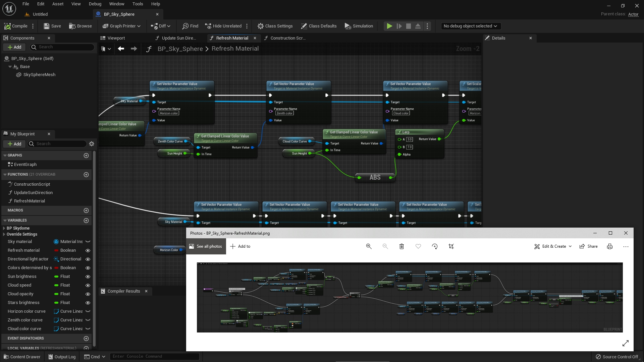Save the blueprint with Save icon

click(47, 26)
